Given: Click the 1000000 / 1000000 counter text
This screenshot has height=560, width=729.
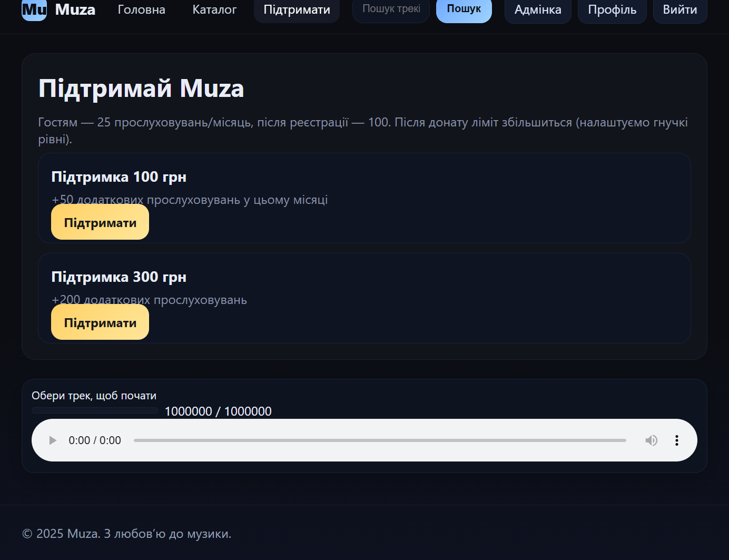Looking at the screenshot, I should (x=218, y=411).
